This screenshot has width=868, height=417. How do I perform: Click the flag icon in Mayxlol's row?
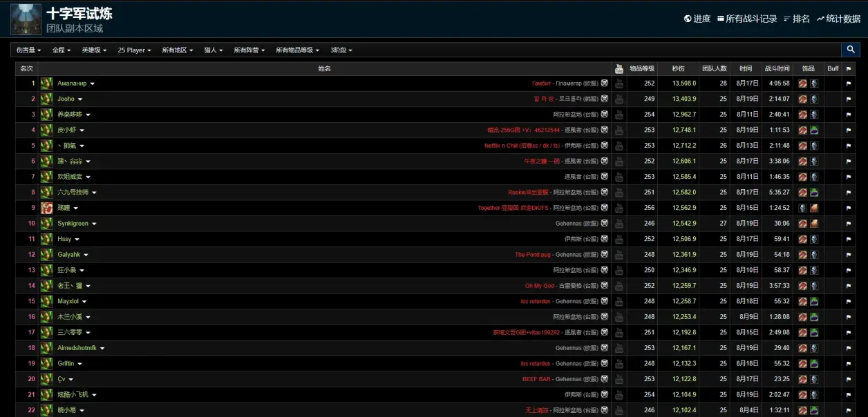coord(849,301)
